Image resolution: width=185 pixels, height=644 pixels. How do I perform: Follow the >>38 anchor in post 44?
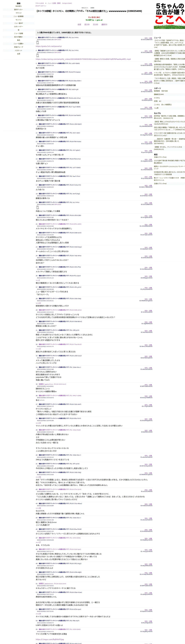(38, 508)
